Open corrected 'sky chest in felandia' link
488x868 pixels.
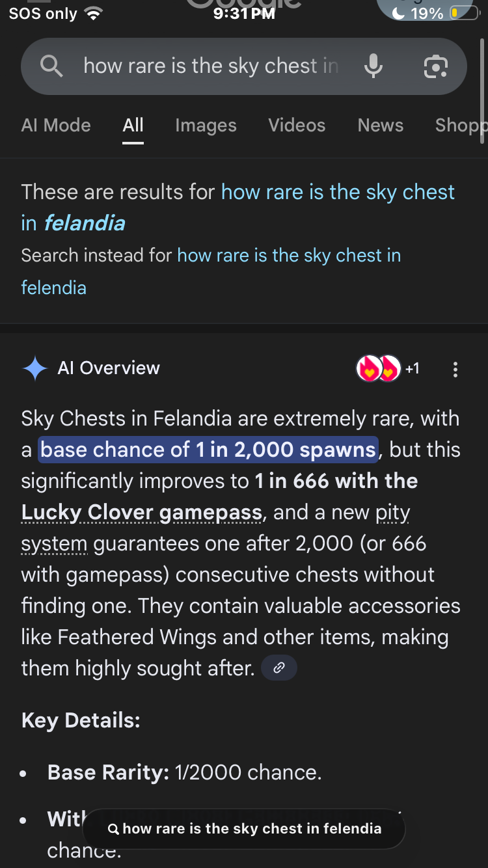pos(338,193)
